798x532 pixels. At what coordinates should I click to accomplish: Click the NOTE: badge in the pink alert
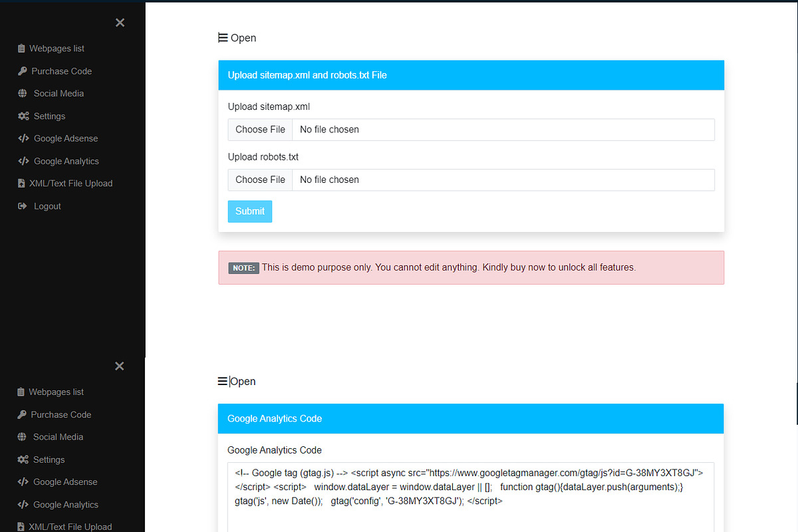click(243, 268)
